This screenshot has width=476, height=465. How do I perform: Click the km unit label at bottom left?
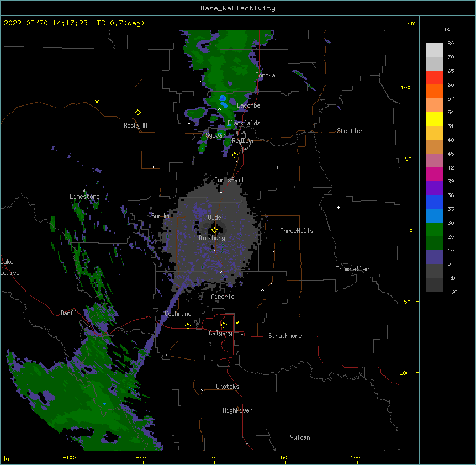pyautogui.click(x=8, y=459)
